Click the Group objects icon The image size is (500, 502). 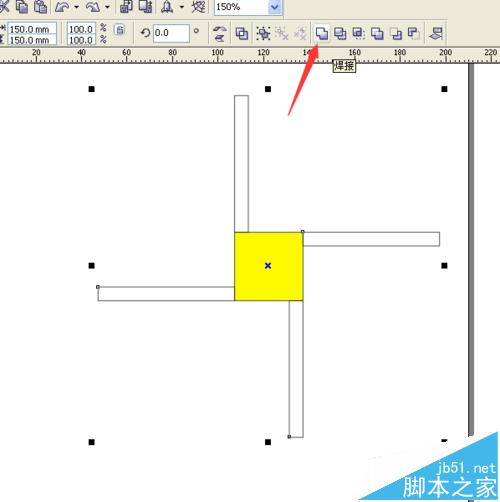click(263, 33)
